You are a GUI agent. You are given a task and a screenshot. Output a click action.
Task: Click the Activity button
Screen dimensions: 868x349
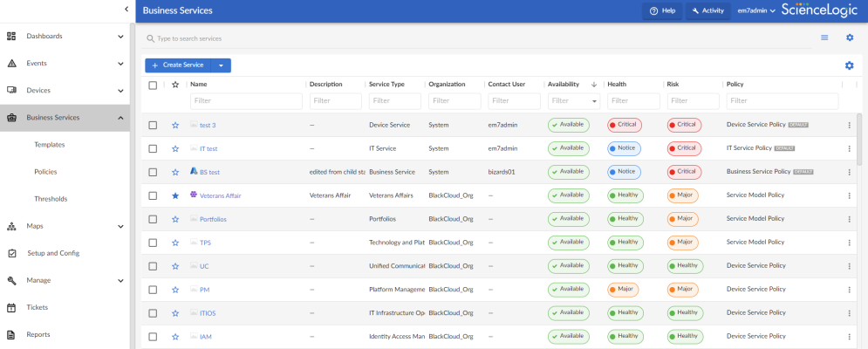707,10
